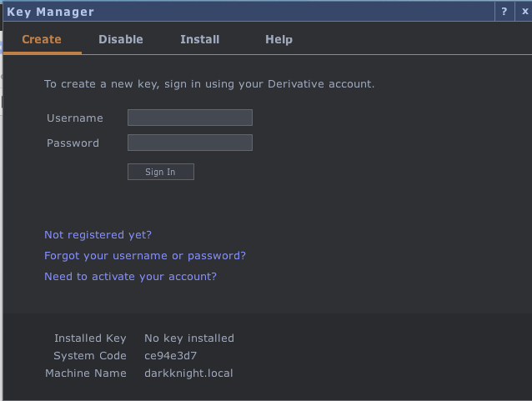Viewport: 532px width, 401px height.
Task: Focus the Username input field
Action: pos(190,118)
